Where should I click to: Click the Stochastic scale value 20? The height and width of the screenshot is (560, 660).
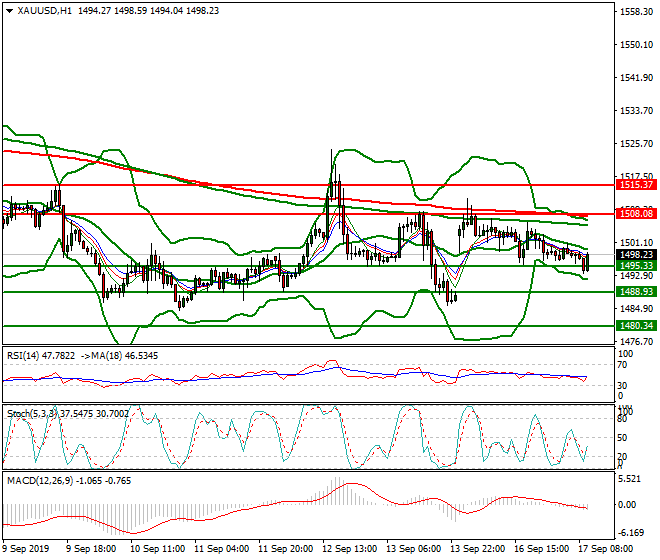coord(622,457)
